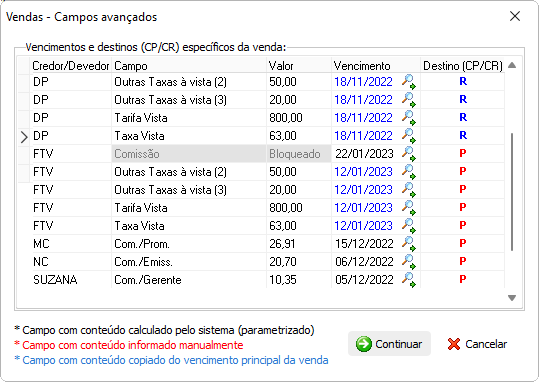Click date 06/12/2022 cell
The height and width of the screenshot is (382, 539).
(364, 262)
